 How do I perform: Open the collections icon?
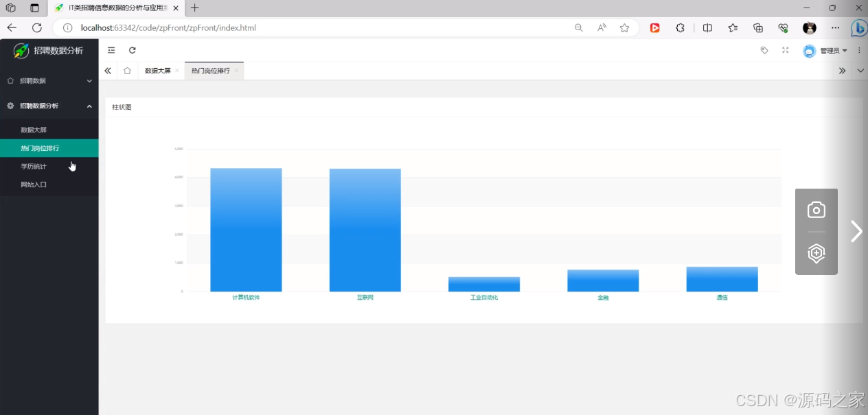click(x=758, y=28)
